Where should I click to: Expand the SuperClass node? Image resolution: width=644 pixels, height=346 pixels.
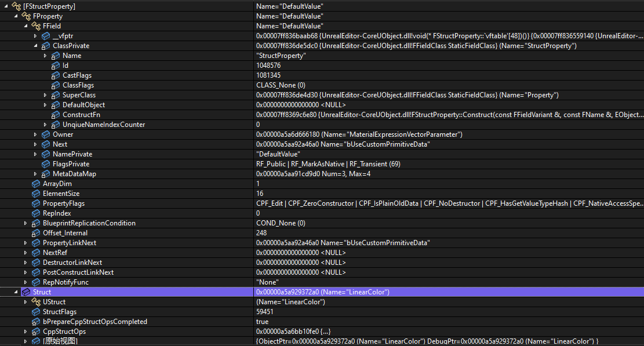[45, 95]
